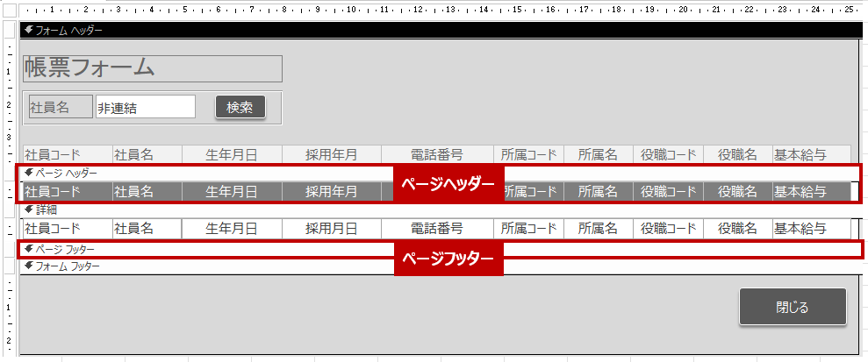The height and width of the screenshot is (362, 868).
Task: Click the 検索 button
Action: (240, 107)
